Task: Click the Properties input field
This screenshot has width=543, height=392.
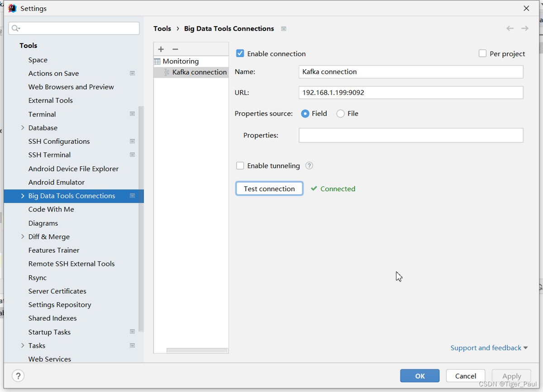Action: pyautogui.click(x=411, y=135)
